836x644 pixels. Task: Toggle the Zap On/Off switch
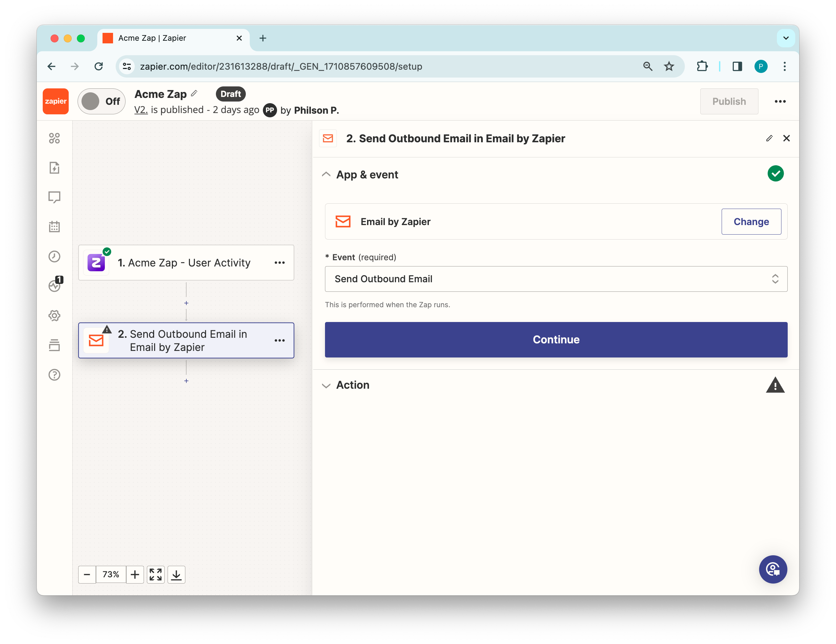pyautogui.click(x=102, y=102)
